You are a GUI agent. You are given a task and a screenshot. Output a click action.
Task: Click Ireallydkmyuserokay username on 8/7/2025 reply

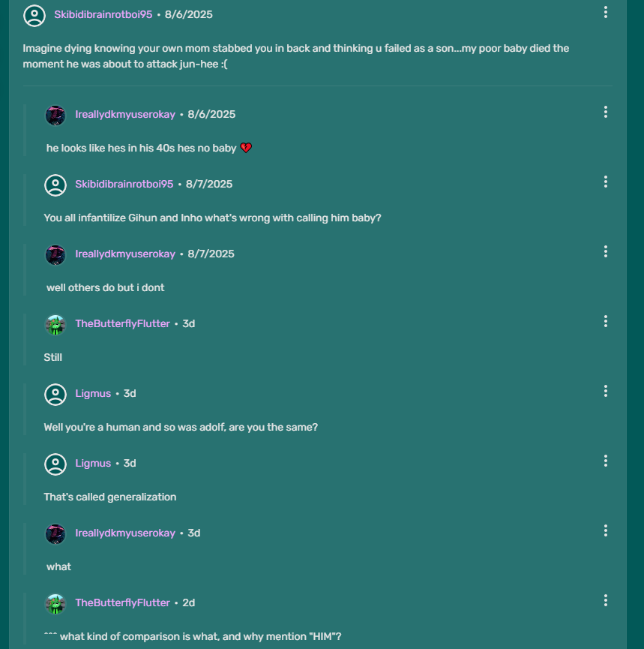click(125, 254)
